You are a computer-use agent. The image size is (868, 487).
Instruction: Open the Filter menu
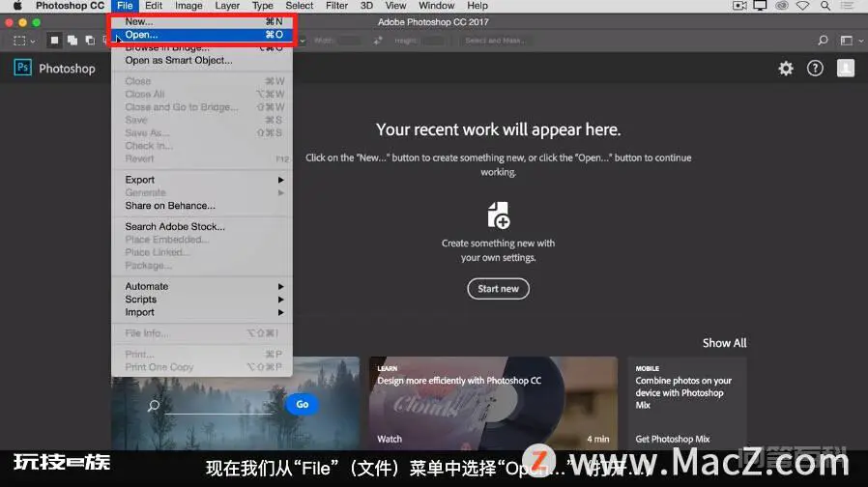[x=336, y=6]
